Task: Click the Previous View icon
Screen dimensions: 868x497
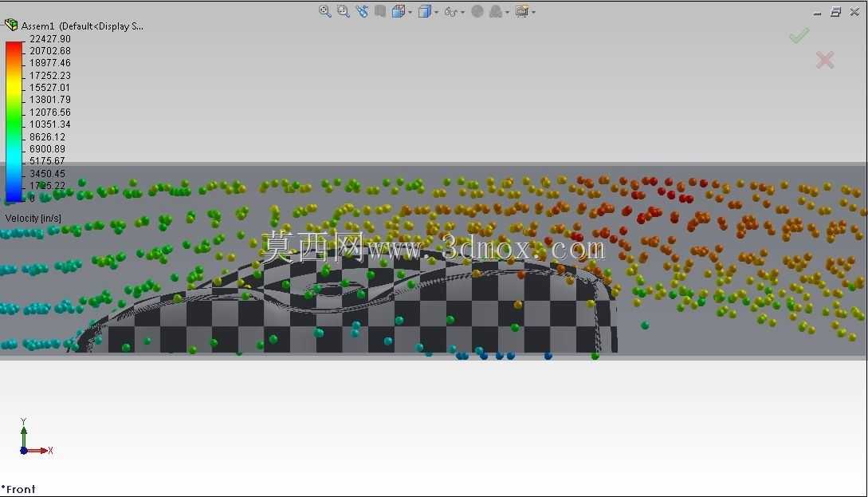Action: [x=362, y=11]
